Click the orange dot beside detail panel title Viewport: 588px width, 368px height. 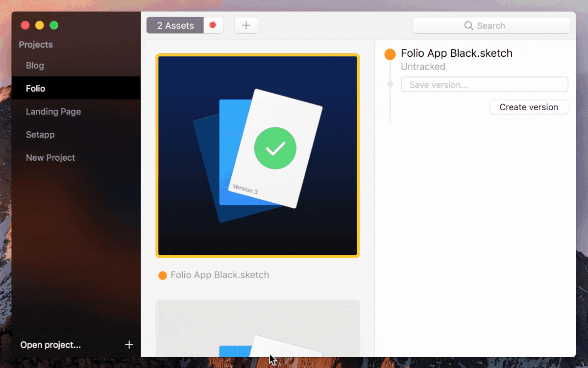pos(390,54)
